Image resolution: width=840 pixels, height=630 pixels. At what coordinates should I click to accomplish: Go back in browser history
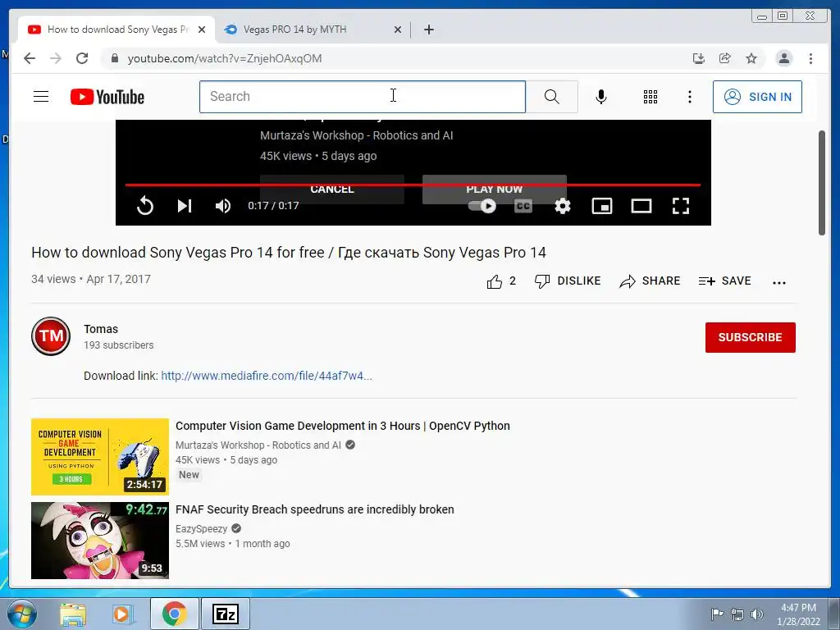pos(30,58)
